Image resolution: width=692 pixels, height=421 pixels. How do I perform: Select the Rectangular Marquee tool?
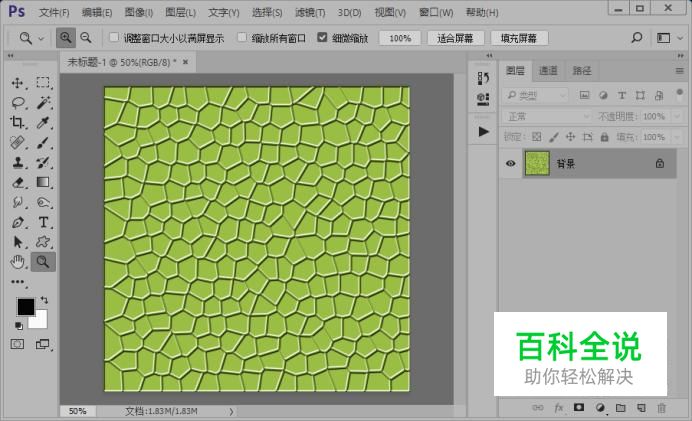pos(43,83)
